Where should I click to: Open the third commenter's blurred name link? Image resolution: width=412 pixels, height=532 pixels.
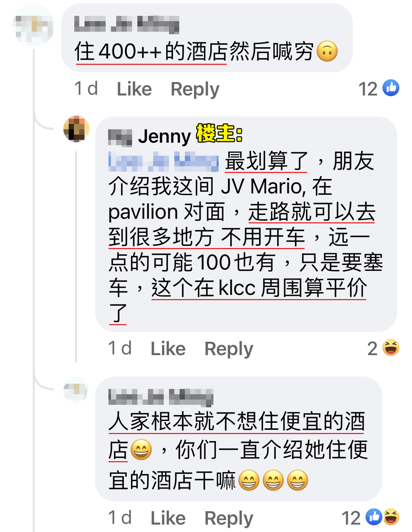pos(161,397)
